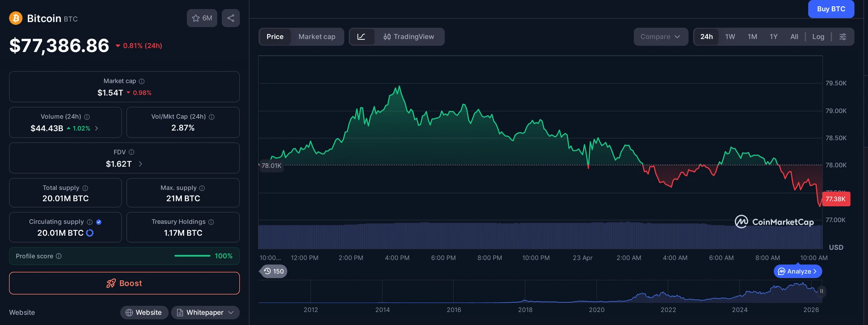Click 2020 on the history timeline
The width and height of the screenshot is (868, 325).
(x=597, y=310)
